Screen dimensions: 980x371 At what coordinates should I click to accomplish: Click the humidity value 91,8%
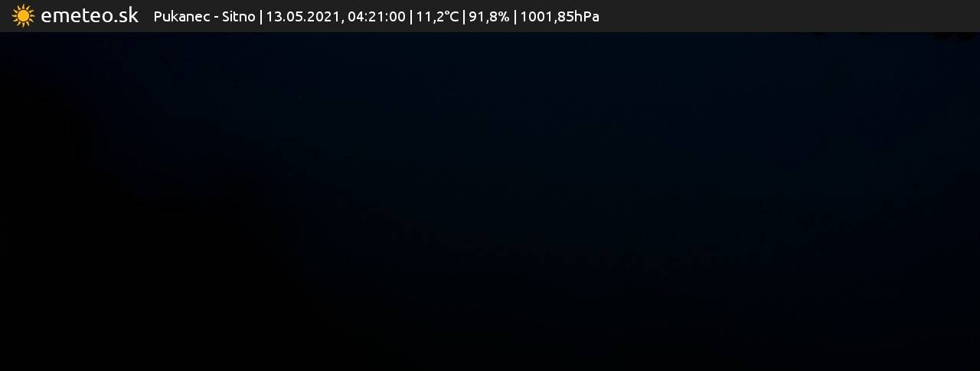488,17
